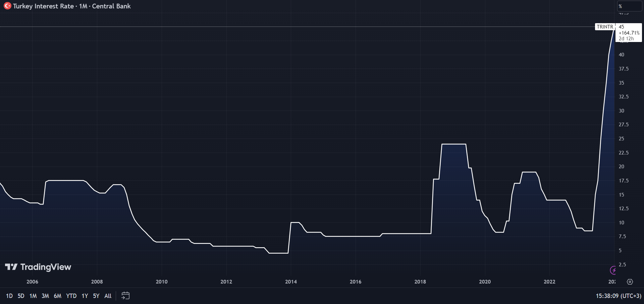Click the 45 last value label
The width and height of the screenshot is (644, 304).
click(622, 27)
